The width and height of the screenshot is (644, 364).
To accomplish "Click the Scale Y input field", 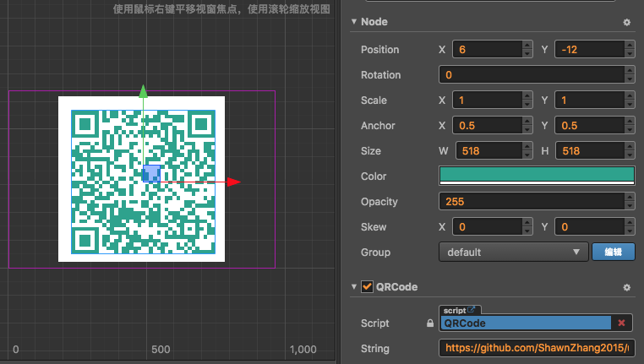I will tap(590, 101).
